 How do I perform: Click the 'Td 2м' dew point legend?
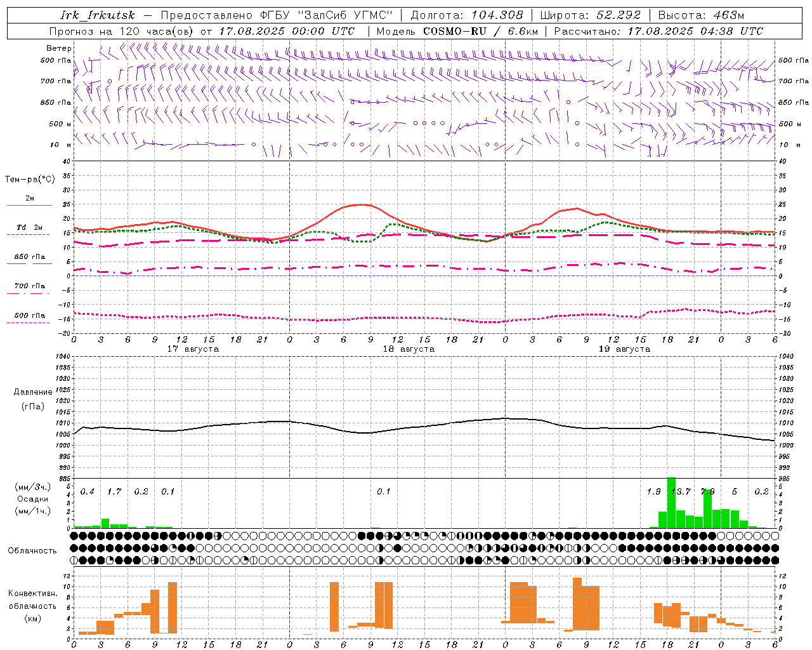(x=30, y=227)
